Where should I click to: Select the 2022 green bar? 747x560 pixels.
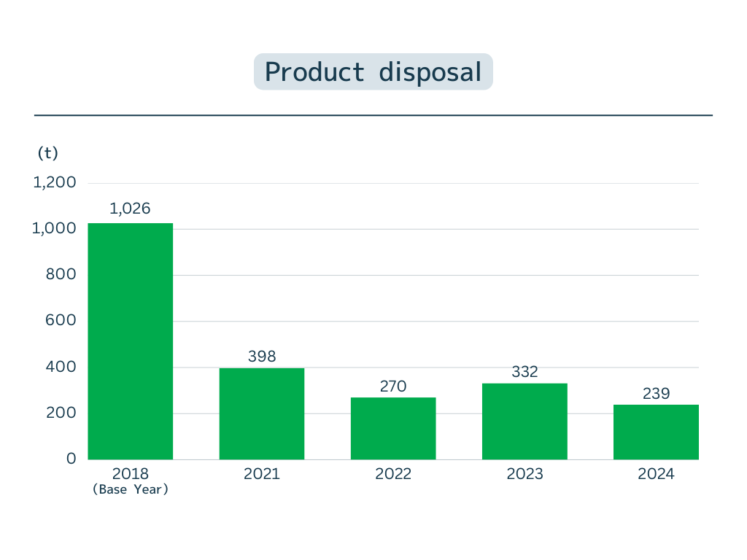(393, 428)
